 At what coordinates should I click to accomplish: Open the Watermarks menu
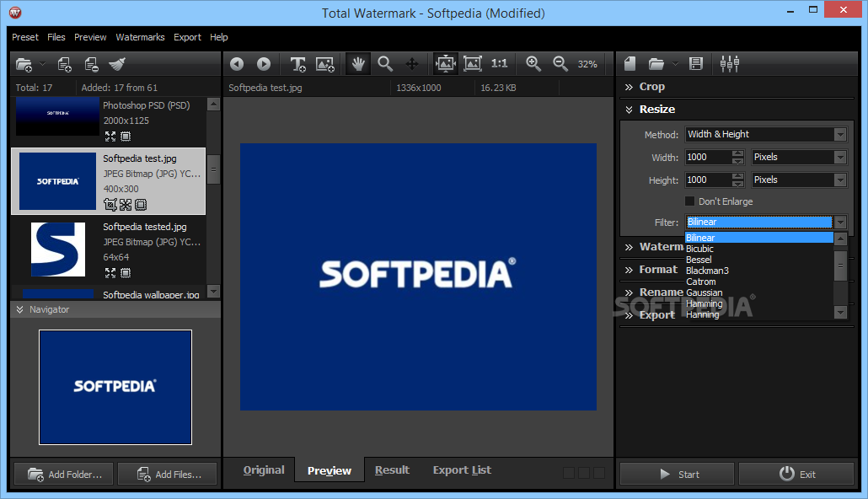[140, 37]
